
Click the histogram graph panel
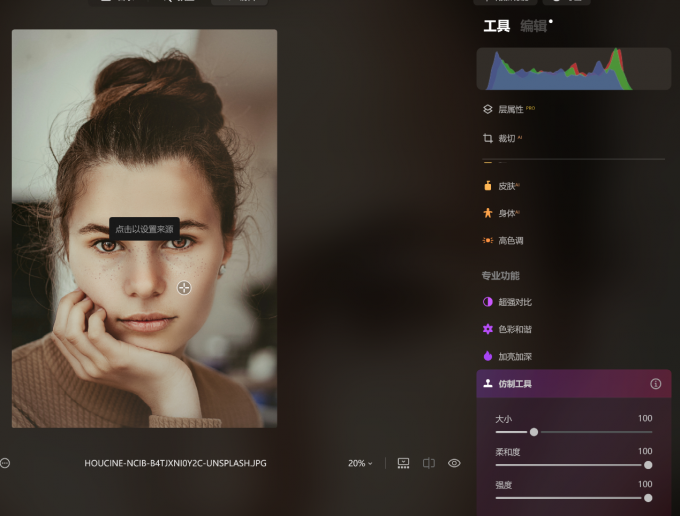click(573, 69)
